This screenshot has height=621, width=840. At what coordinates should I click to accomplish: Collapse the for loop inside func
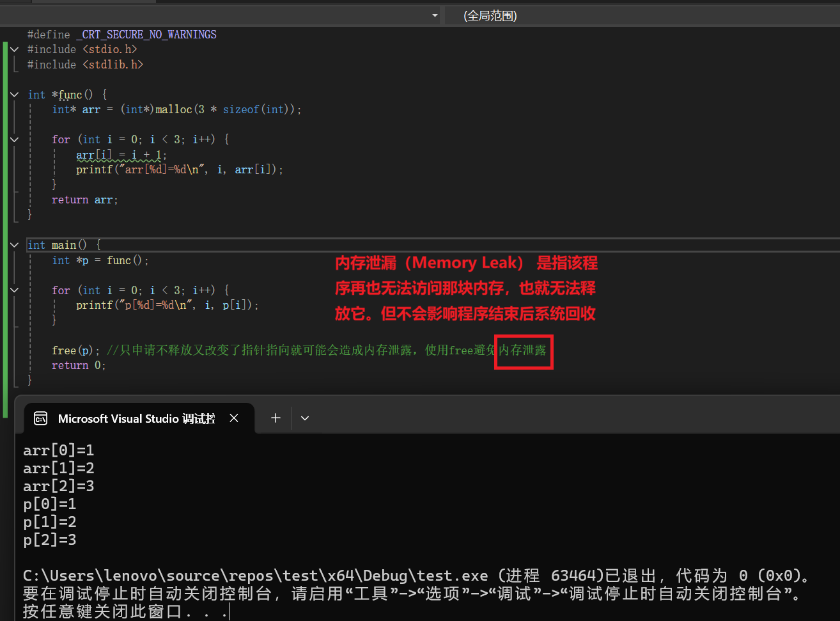coord(14,139)
